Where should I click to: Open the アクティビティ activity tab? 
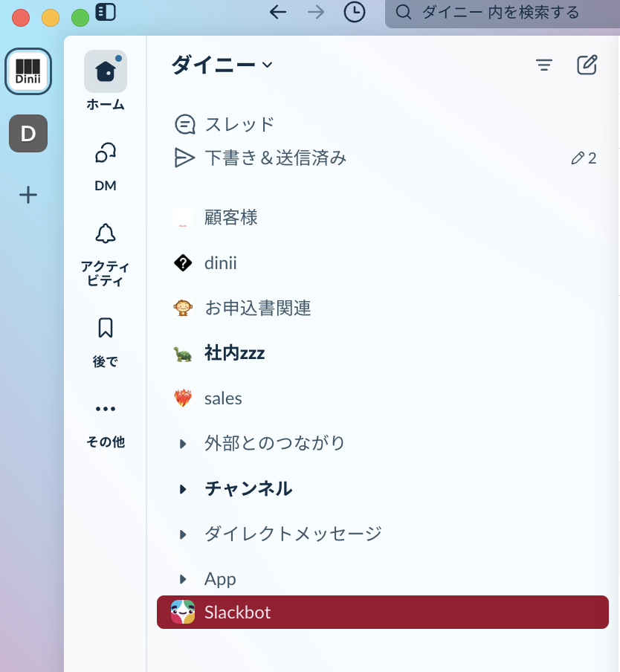click(106, 254)
